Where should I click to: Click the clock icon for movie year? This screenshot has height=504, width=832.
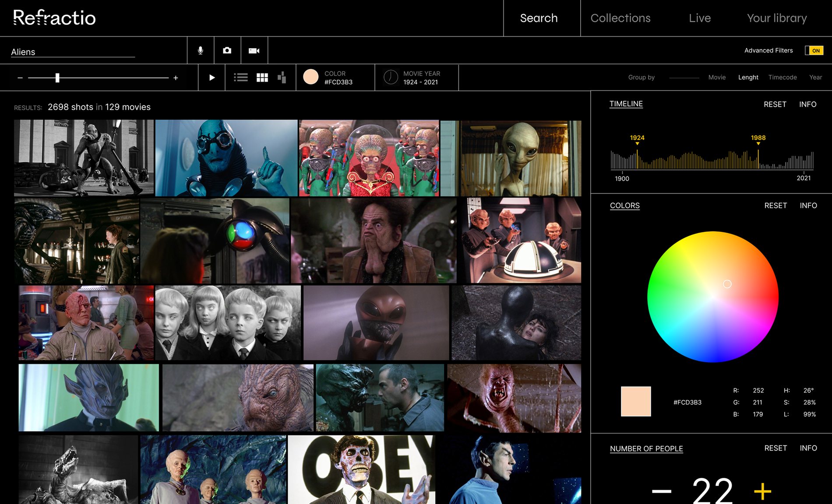click(391, 77)
